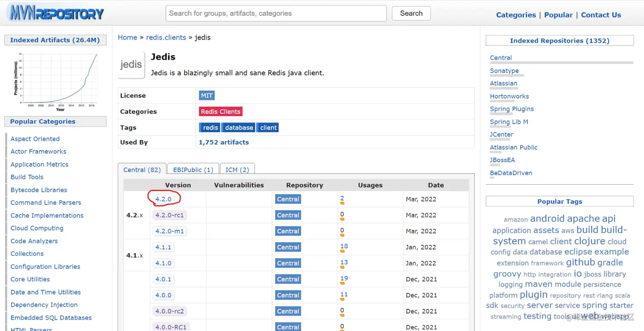Open JCenter repository link
644x331 pixels.
pyautogui.click(x=501, y=135)
